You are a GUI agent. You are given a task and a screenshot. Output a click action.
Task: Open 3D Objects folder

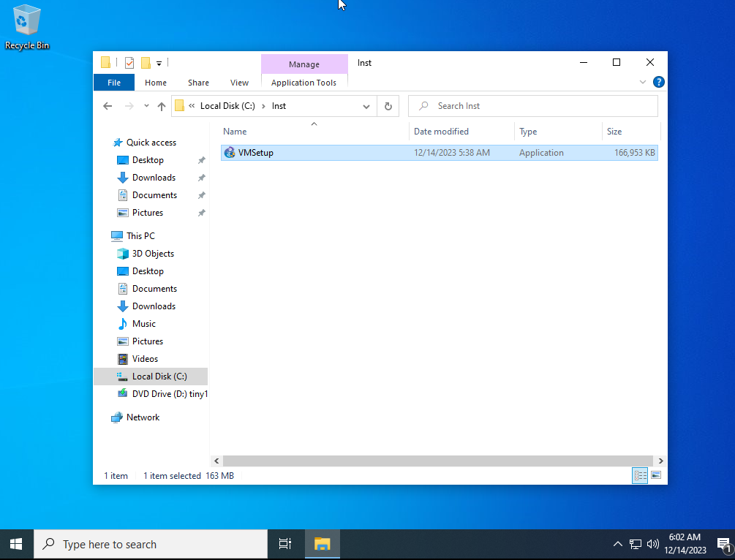click(x=153, y=254)
